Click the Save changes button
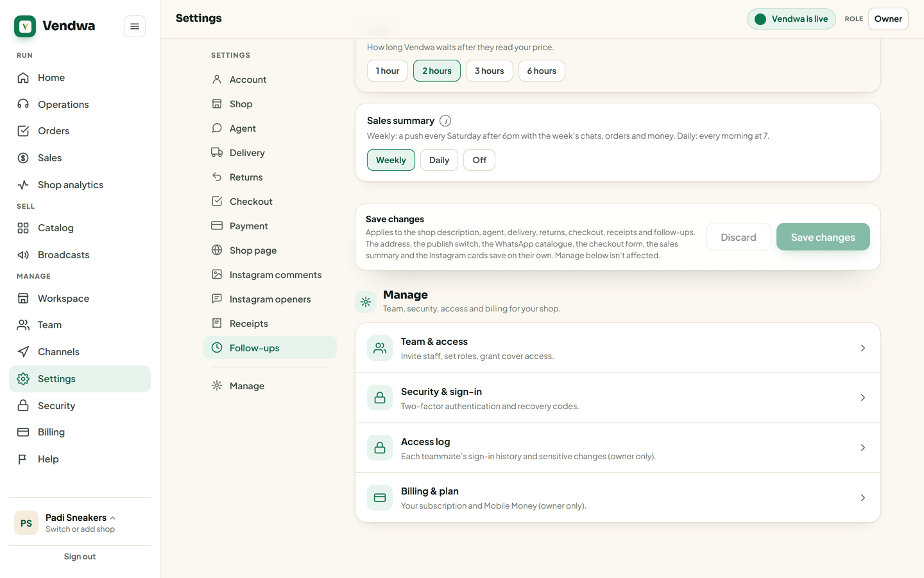This screenshot has width=924, height=578. 823,237
